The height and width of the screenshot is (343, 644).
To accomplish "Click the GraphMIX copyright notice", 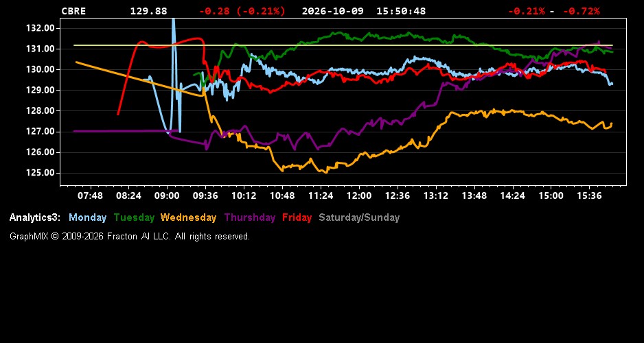I will (130, 237).
